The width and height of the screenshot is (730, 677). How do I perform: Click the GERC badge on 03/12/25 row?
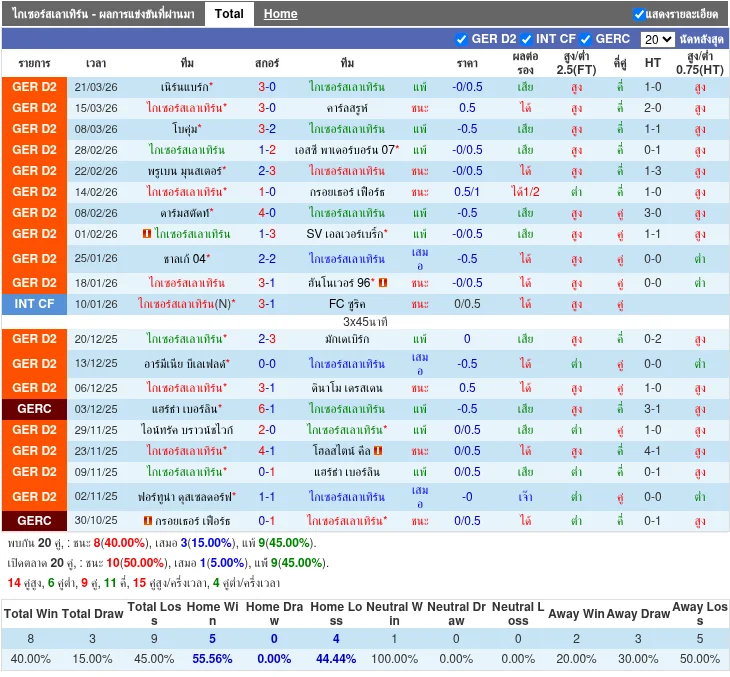click(x=35, y=409)
